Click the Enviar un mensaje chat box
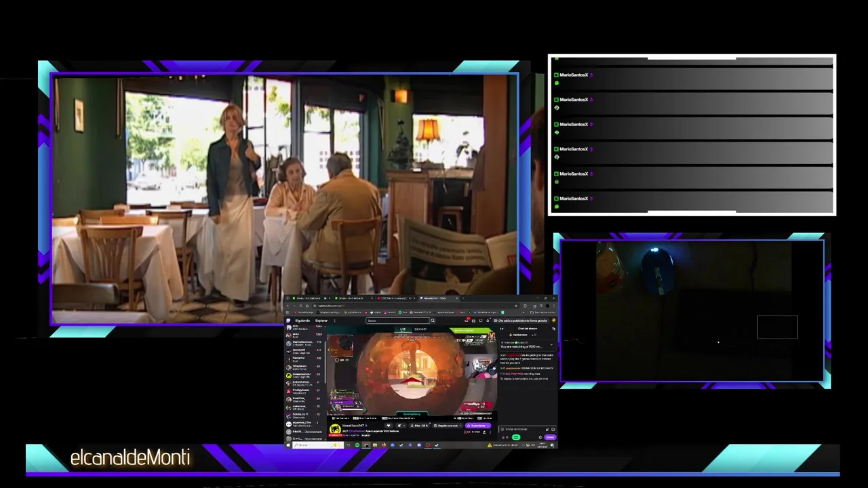Image resolution: width=868 pixels, height=488 pixels. pyautogui.click(x=528, y=429)
